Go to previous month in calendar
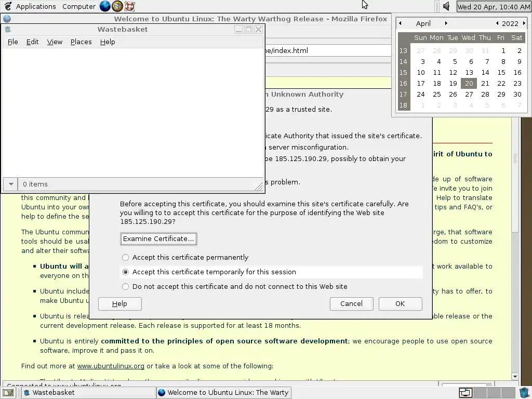This screenshot has height=399, width=532. tap(401, 23)
